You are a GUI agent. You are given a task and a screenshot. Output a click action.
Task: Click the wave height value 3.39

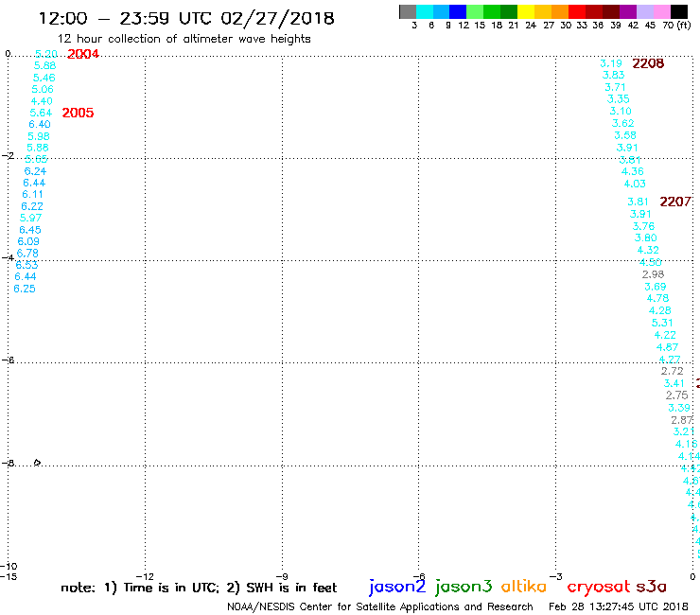pos(678,408)
